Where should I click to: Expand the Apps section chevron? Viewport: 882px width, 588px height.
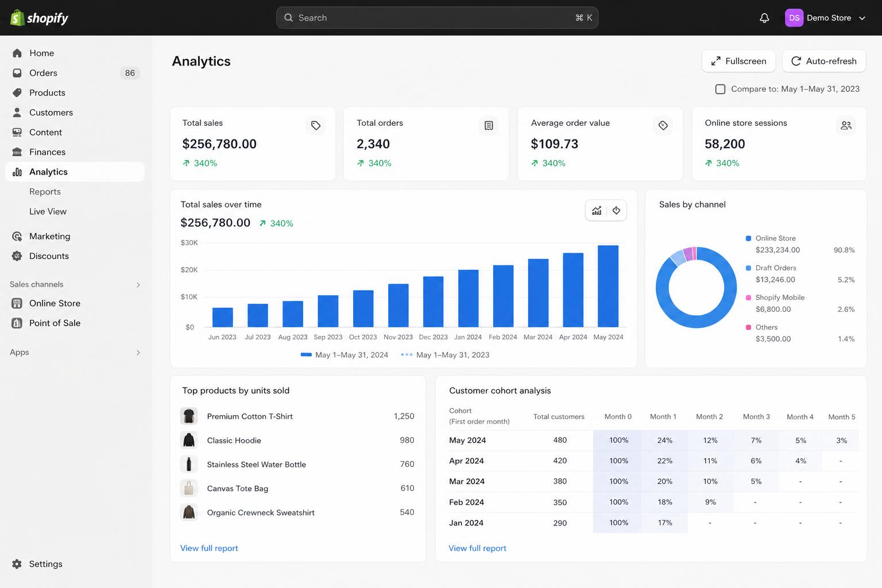click(138, 353)
